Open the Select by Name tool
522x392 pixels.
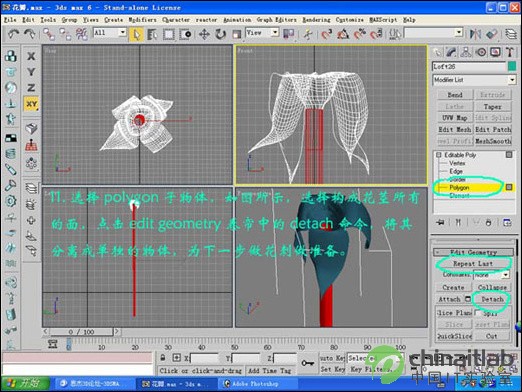click(x=152, y=34)
